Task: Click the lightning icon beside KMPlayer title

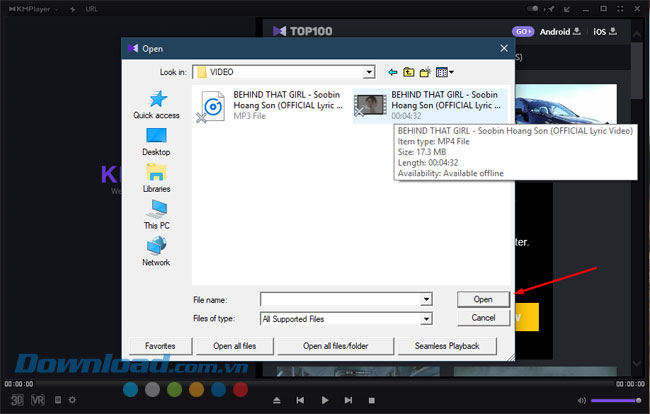Action: [x=73, y=9]
